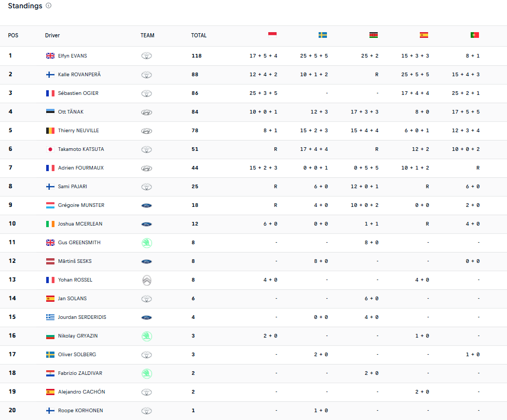
Task: Select driver Thierry NEUVILLE
Action: click(78, 131)
